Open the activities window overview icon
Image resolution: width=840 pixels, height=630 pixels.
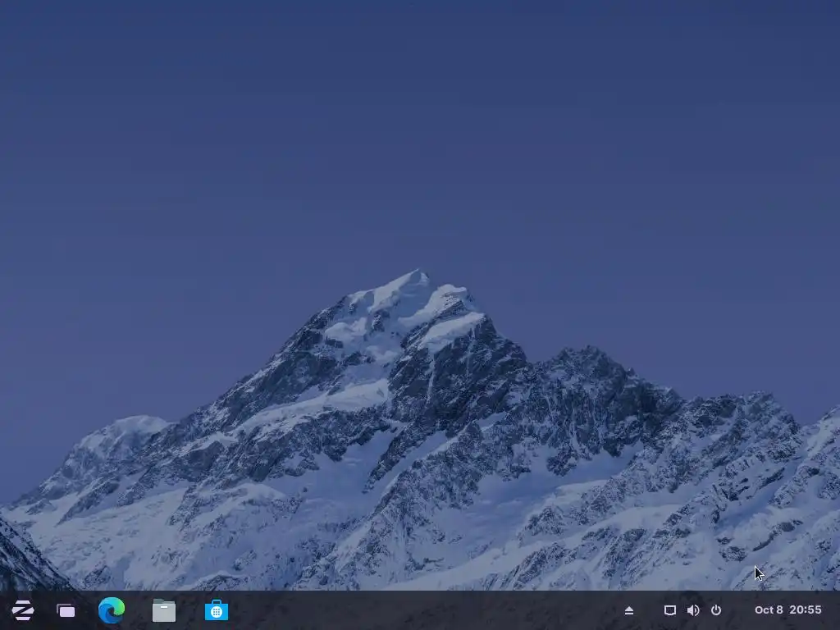pos(66,610)
